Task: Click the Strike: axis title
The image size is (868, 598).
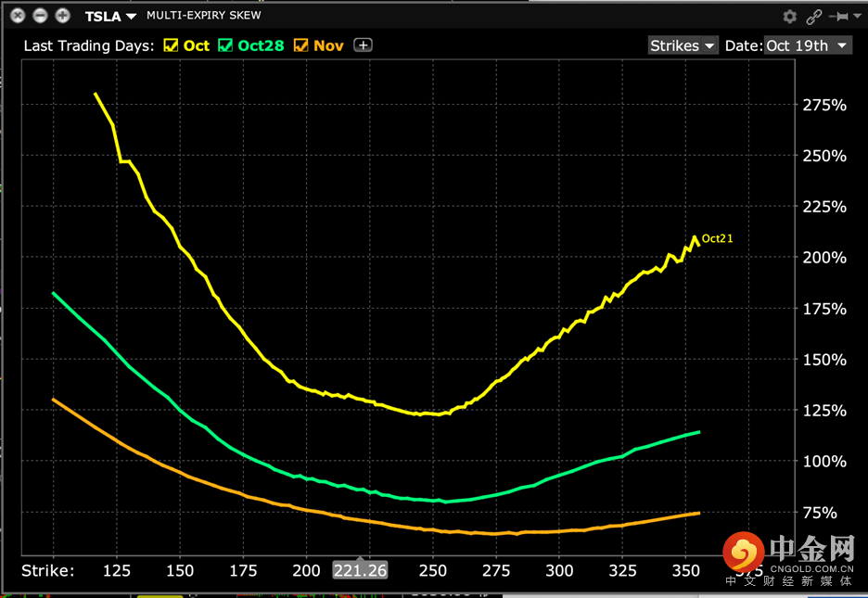Action: (x=47, y=570)
